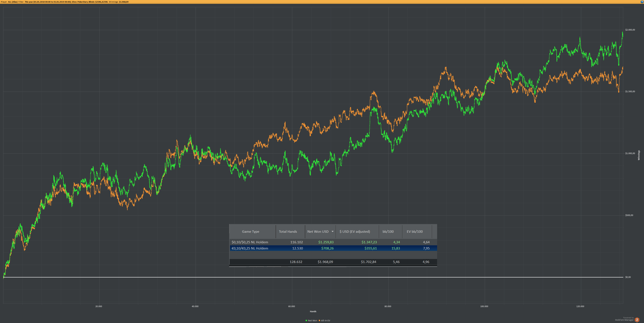Click the 12.530 total hands cell

click(297, 248)
